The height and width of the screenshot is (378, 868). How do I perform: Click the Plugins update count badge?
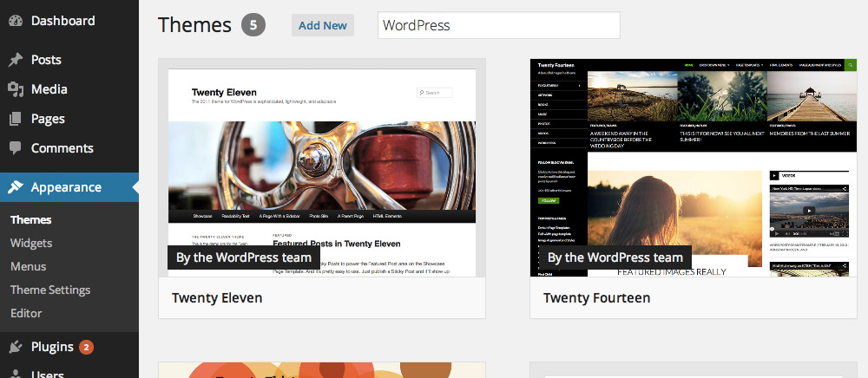click(86, 348)
